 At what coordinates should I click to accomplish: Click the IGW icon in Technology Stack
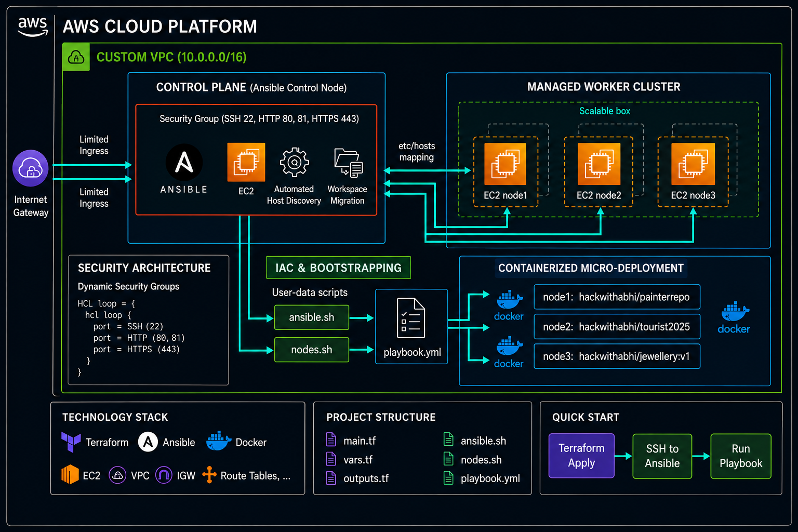click(164, 475)
